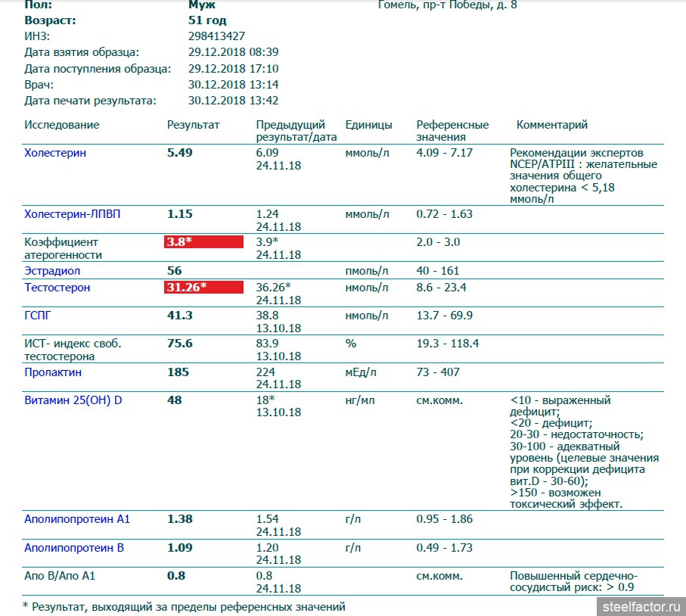Screen dimensions: 686x616
Task: Click the Apolipoprotein B result 1.09
Action: click(x=180, y=548)
